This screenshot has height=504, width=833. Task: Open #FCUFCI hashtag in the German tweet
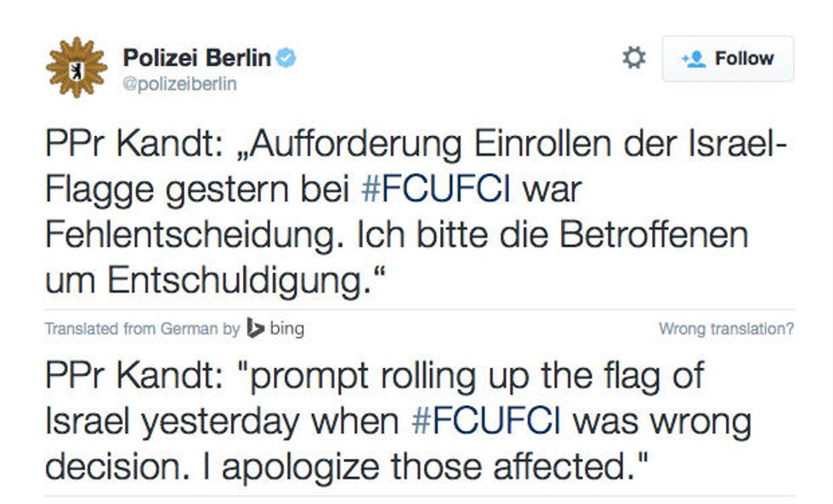(435, 189)
